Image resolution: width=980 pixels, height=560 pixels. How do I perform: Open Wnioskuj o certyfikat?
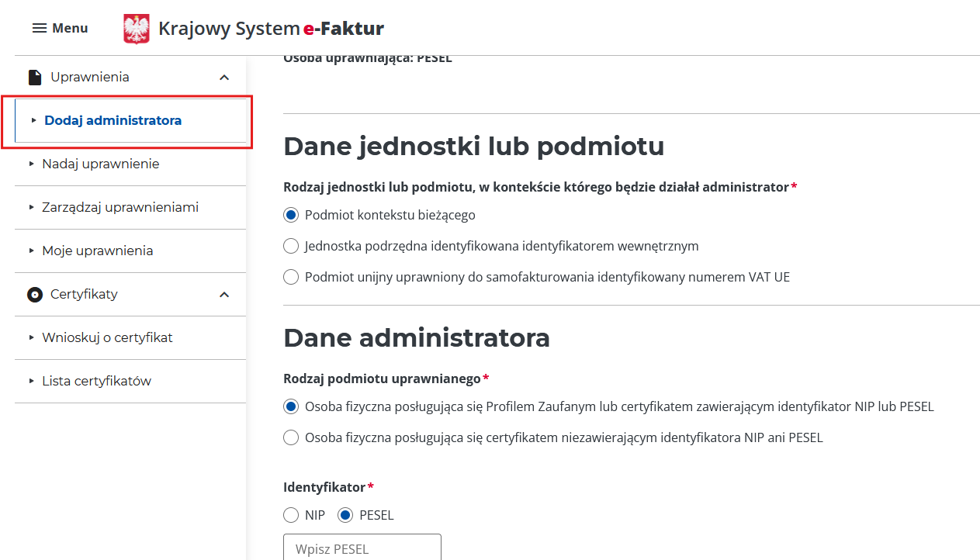click(x=107, y=337)
